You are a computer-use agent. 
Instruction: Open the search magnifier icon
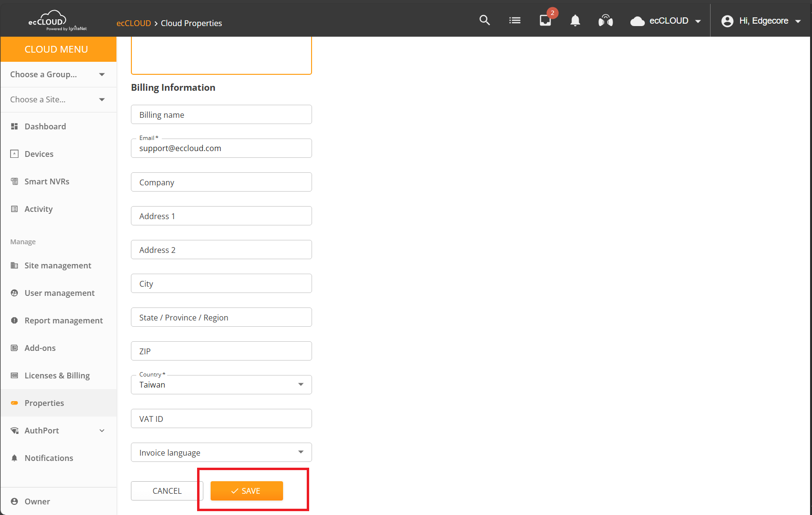click(x=484, y=20)
